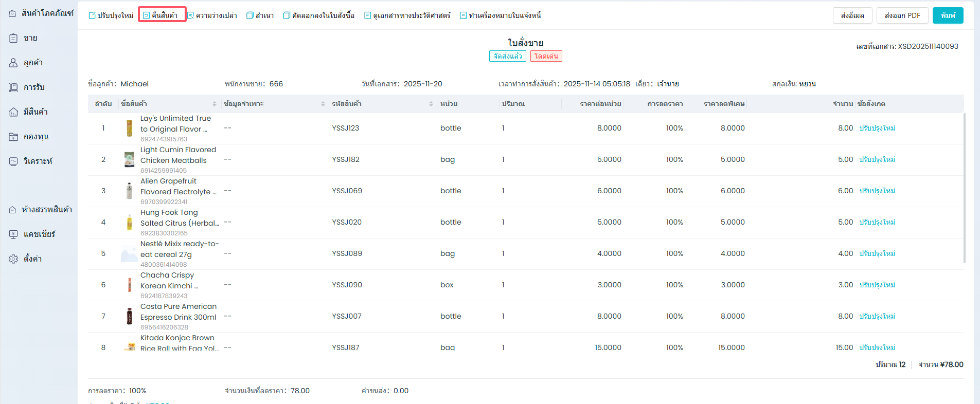The height and width of the screenshot is (404, 980).
Task: Click the สำเนา copy toolbar icon
Action: [250, 15]
